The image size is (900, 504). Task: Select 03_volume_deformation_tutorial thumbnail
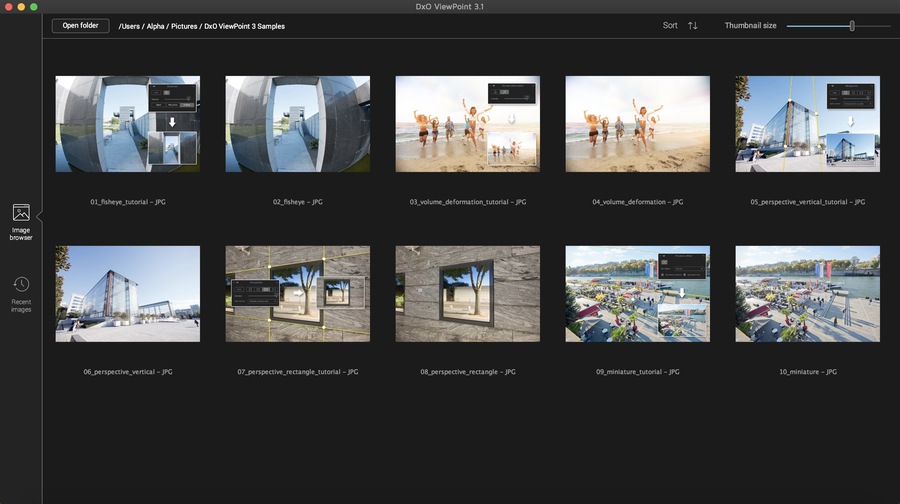click(x=468, y=124)
